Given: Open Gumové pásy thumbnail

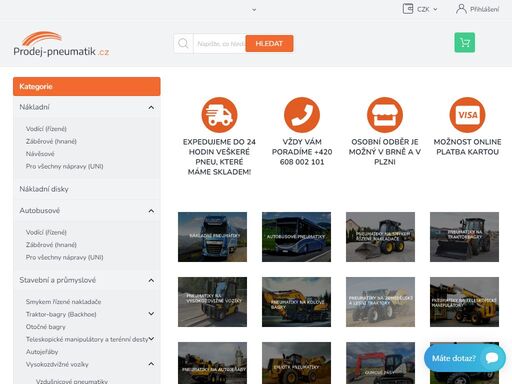Looking at the screenshot, I should 380,363.
